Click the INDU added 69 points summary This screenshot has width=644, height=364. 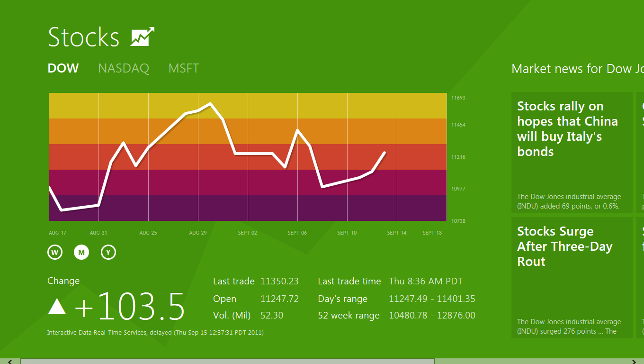pos(569,201)
